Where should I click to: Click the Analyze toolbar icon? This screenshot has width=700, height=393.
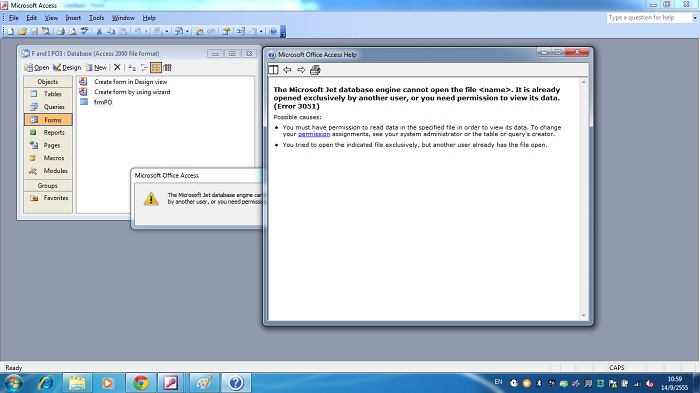click(179, 31)
